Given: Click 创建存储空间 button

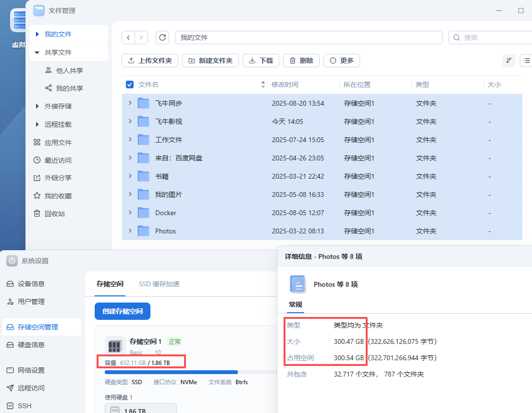Looking at the screenshot, I should (123, 311).
